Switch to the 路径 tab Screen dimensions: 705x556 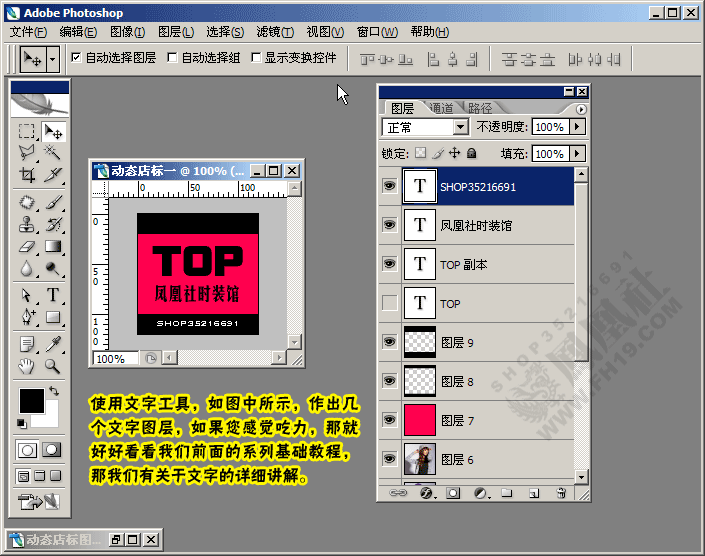(480, 108)
